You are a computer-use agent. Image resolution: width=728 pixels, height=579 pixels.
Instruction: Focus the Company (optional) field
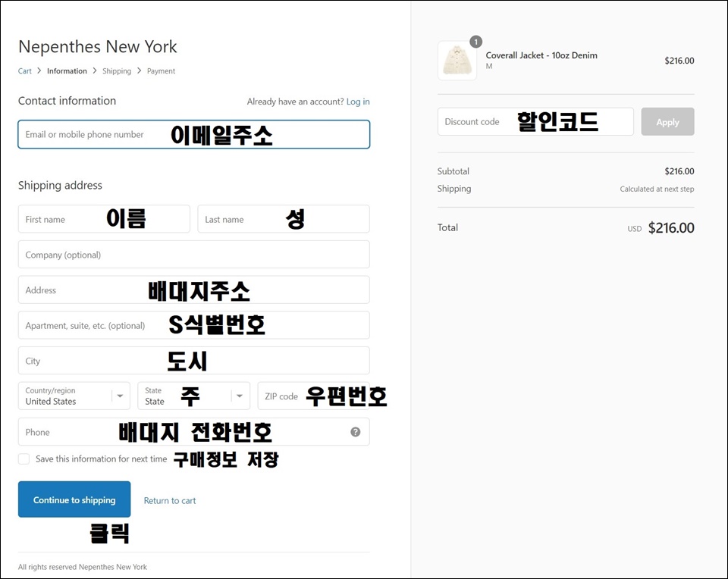tap(194, 254)
